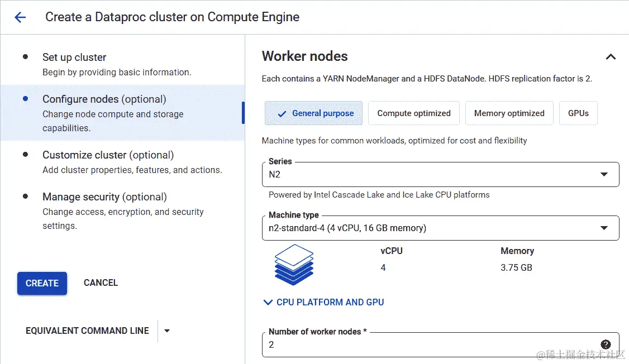Viewport: 629px width, 364px height.
Task: Click the machine type stacked layers icon
Action: coord(294,265)
